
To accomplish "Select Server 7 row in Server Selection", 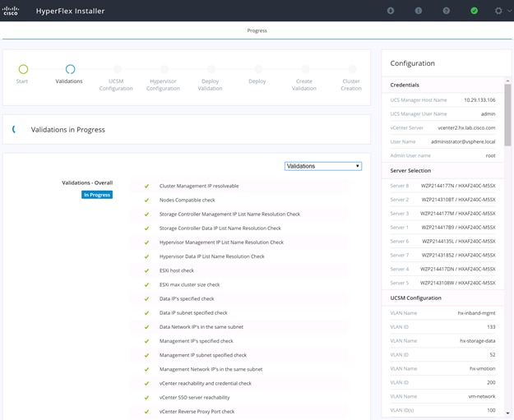I will [x=442, y=256].
